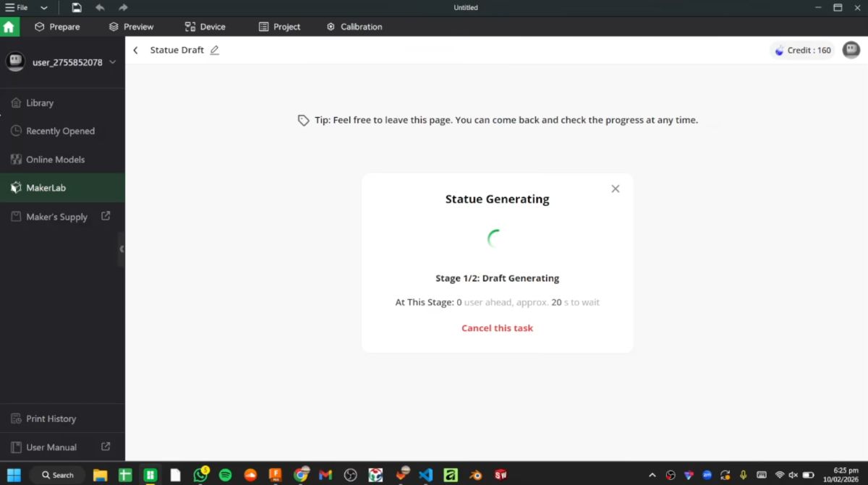Open Gmail from the taskbar
The image size is (868, 485).
click(325, 475)
